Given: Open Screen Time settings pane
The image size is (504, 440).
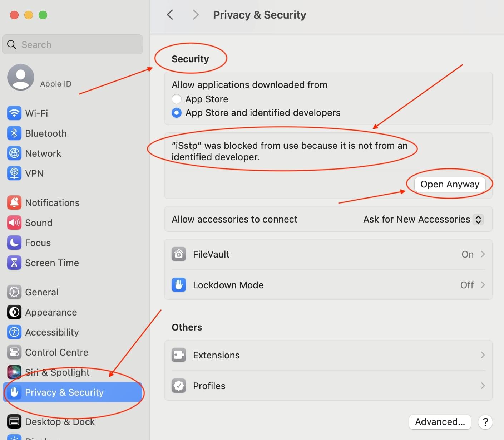Looking at the screenshot, I should tap(52, 263).
